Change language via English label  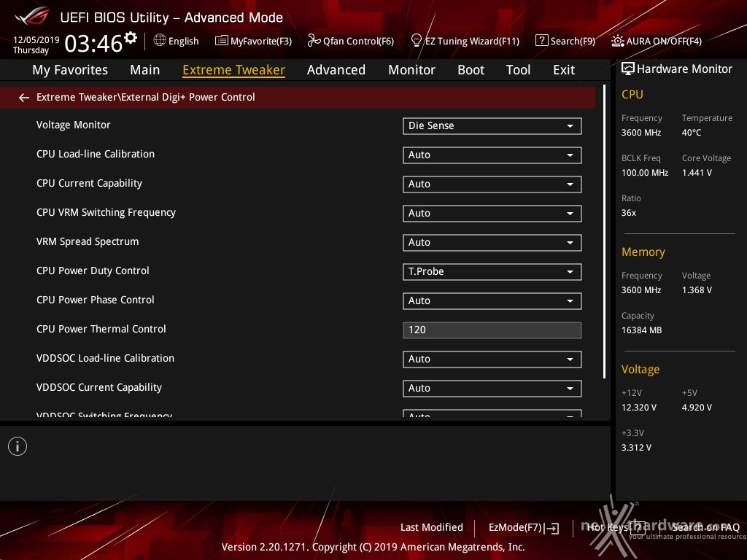click(x=183, y=41)
